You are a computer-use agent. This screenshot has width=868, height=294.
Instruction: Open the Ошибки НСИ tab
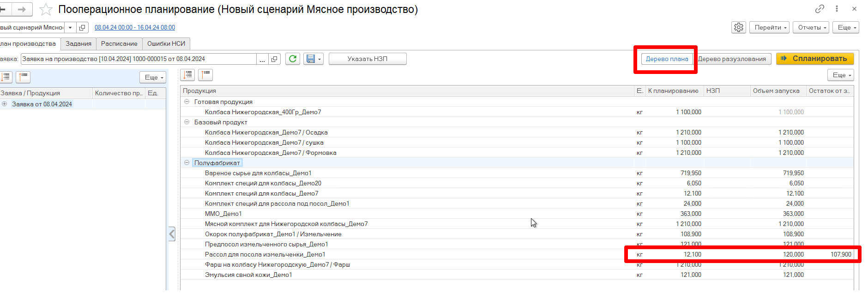166,43
